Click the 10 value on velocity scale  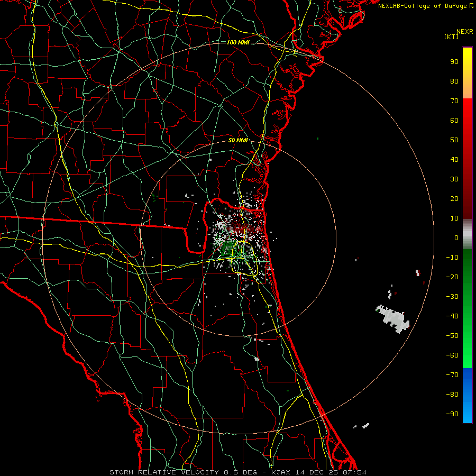coord(454,218)
